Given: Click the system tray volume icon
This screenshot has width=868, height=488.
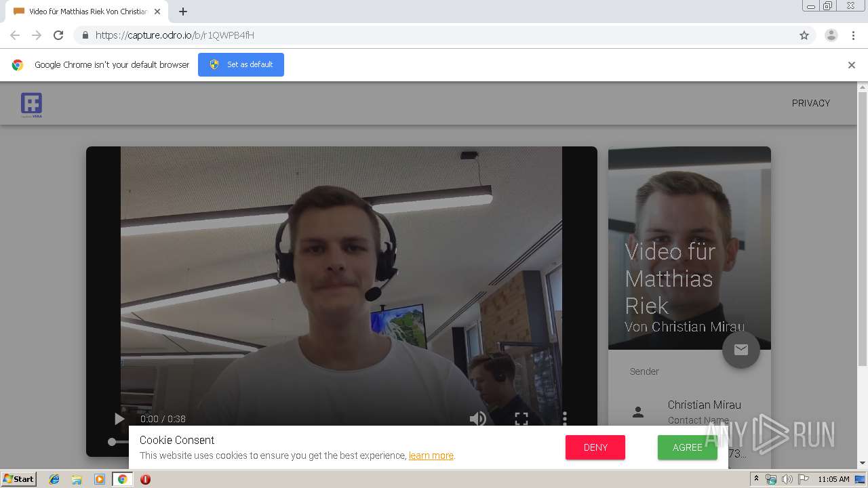Looking at the screenshot, I should point(787,479).
